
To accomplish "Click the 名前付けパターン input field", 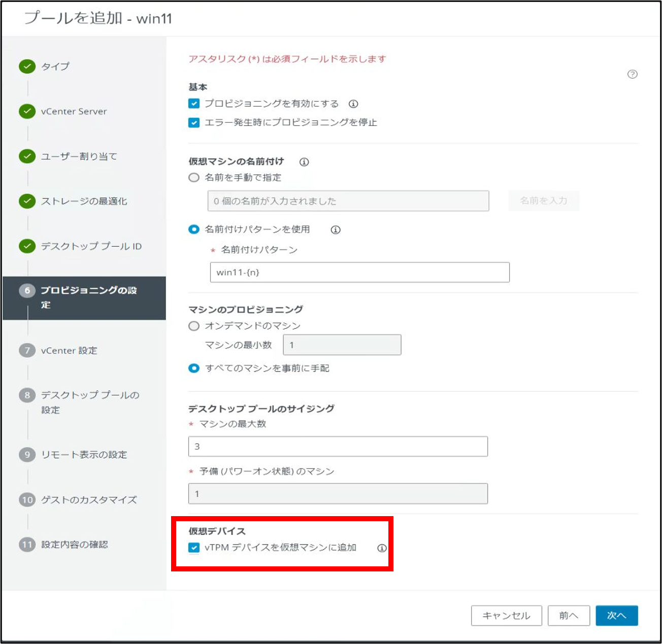I will [x=360, y=273].
